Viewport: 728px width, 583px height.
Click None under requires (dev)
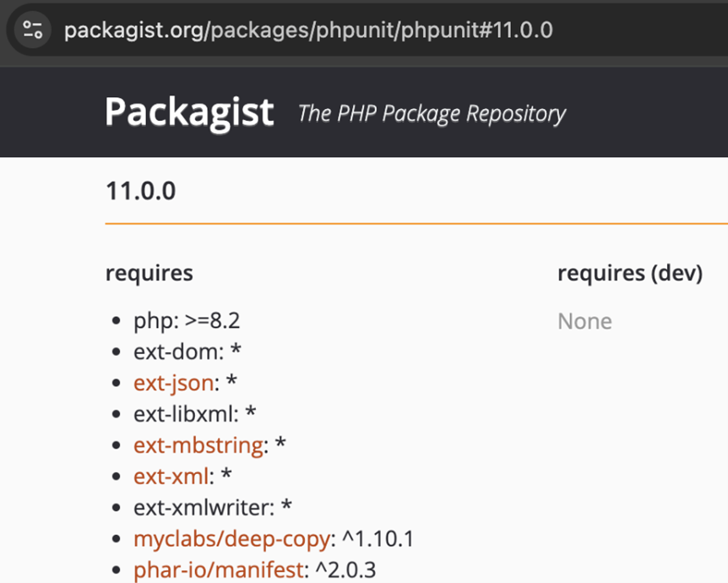coord(584,321)
